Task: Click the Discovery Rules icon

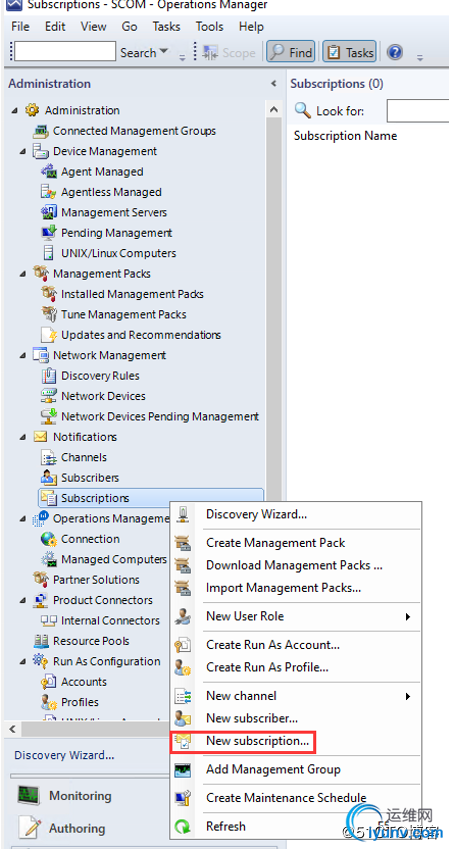Action: [x=48, y=376]
